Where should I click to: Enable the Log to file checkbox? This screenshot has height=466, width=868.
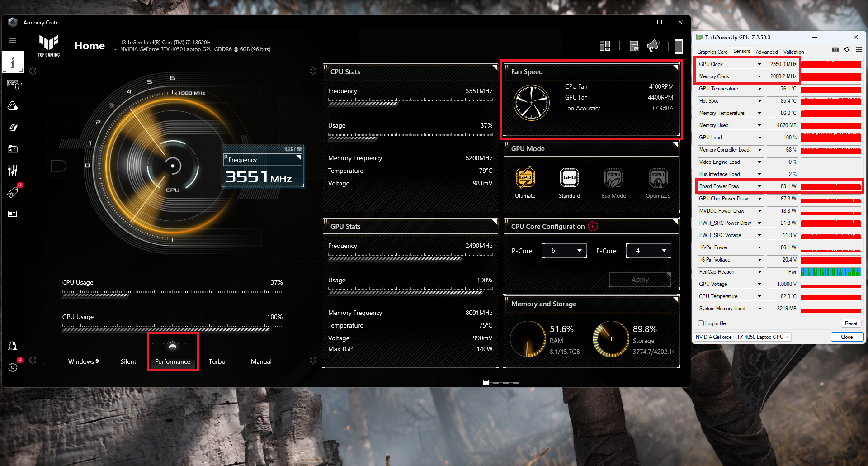click(701, 323)
